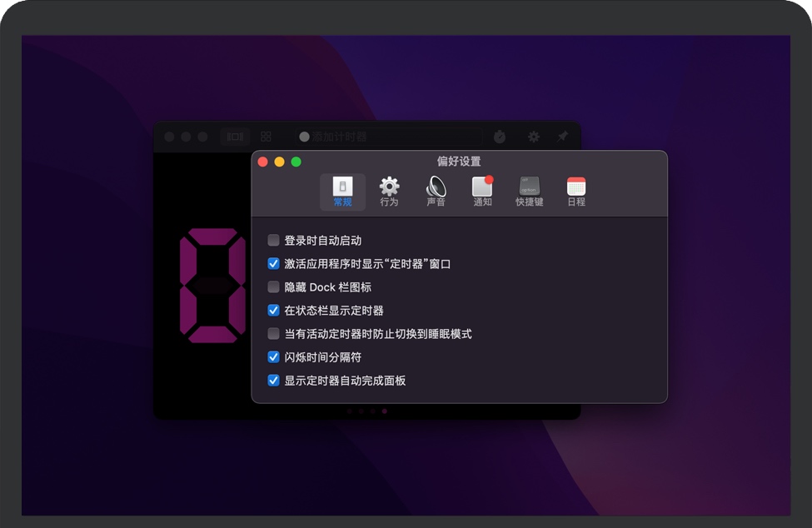812x528 pixels.
Task: Enable 当有活动定时器时防止切换到睡眠模式
Action: point(273,333)
